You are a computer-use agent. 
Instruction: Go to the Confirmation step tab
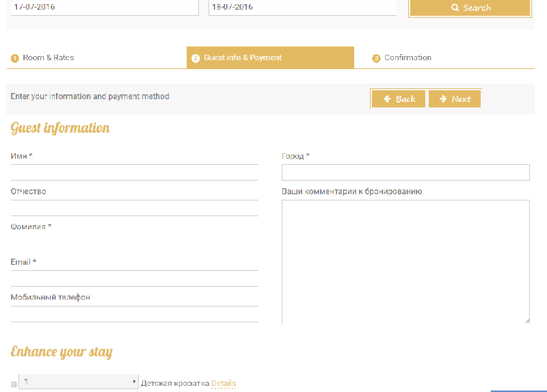tap(408, 58)
